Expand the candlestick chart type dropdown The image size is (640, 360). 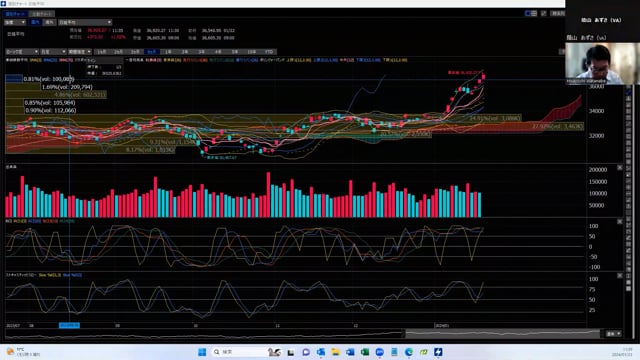click(22, 52)
